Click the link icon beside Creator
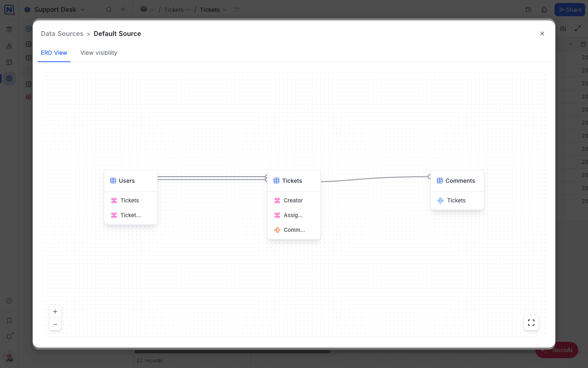588x368 pixels. (277, 200)
